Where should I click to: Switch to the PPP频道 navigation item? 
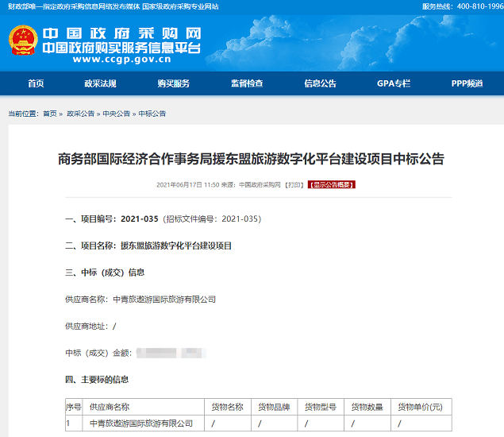[467, 83]
